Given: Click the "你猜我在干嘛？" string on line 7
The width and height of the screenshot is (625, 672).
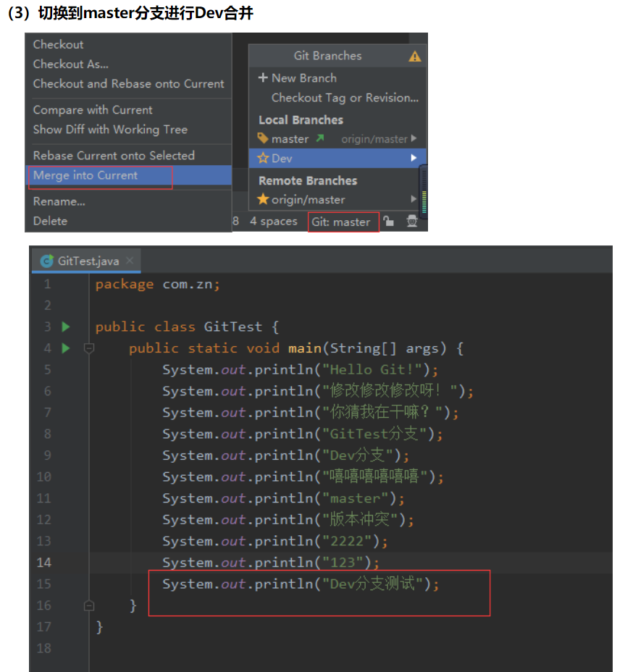Looking at the screenshot, I should point(382,412).
